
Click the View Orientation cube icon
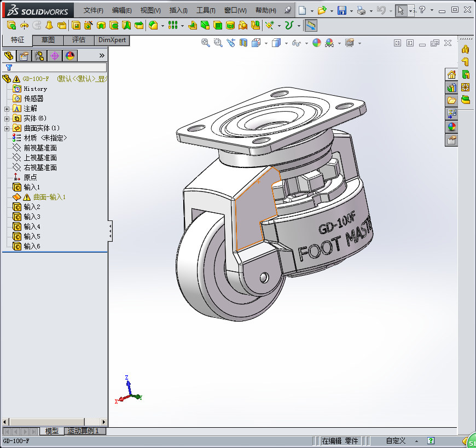click(256, 43)
